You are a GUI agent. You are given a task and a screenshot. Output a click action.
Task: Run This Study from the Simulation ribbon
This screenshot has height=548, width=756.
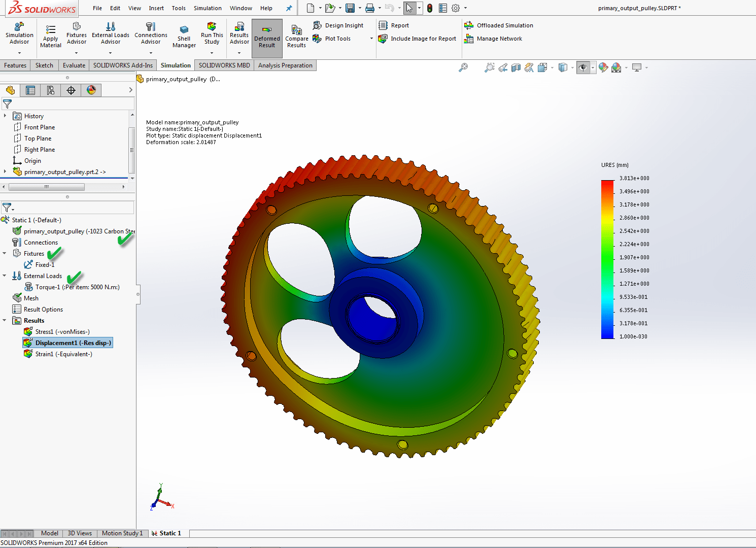[212, 35]
